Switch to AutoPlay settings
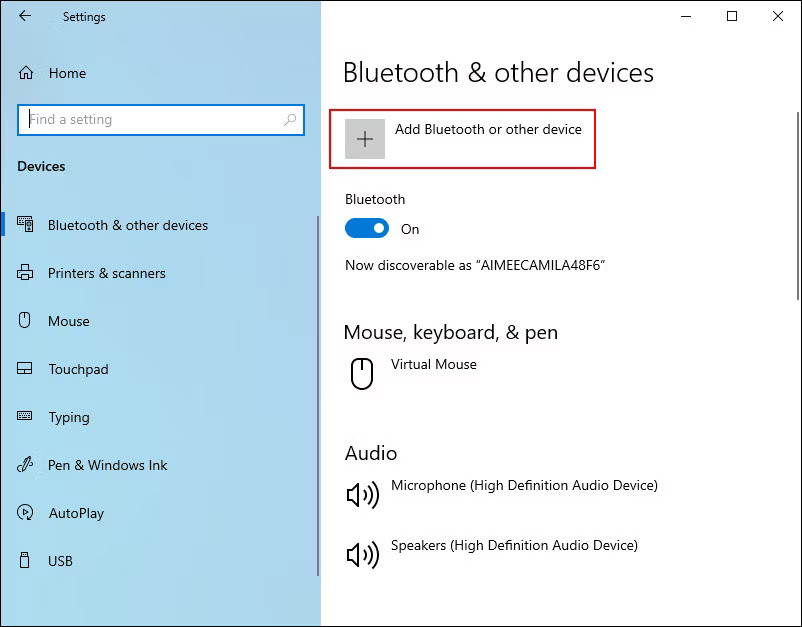Viewport: 802px width, 627px height. point(76,513)
